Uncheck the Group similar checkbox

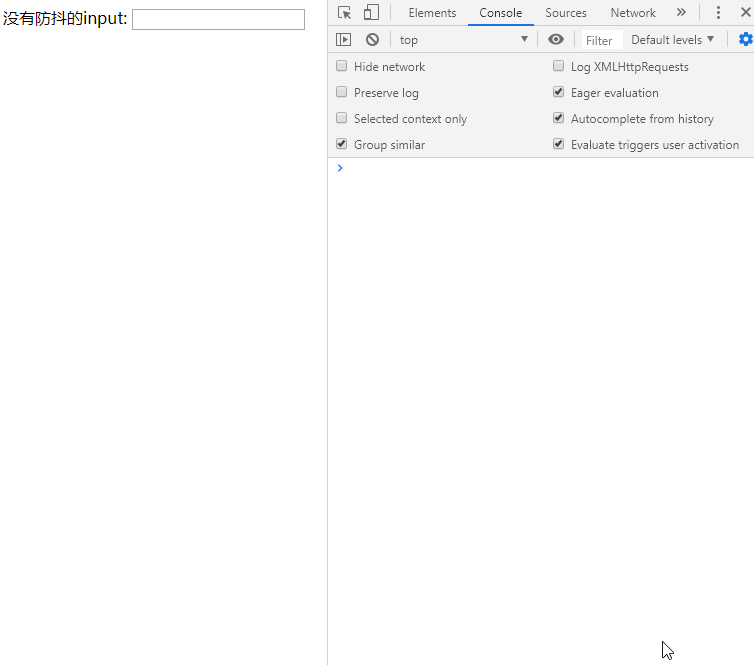(x=341, y=144)
